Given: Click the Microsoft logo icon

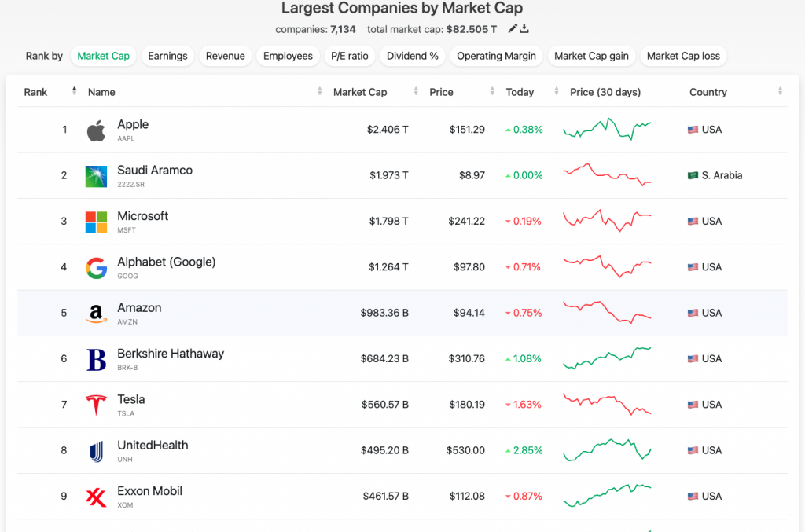Looking at the screenshot, I should [x=96, y=222].
